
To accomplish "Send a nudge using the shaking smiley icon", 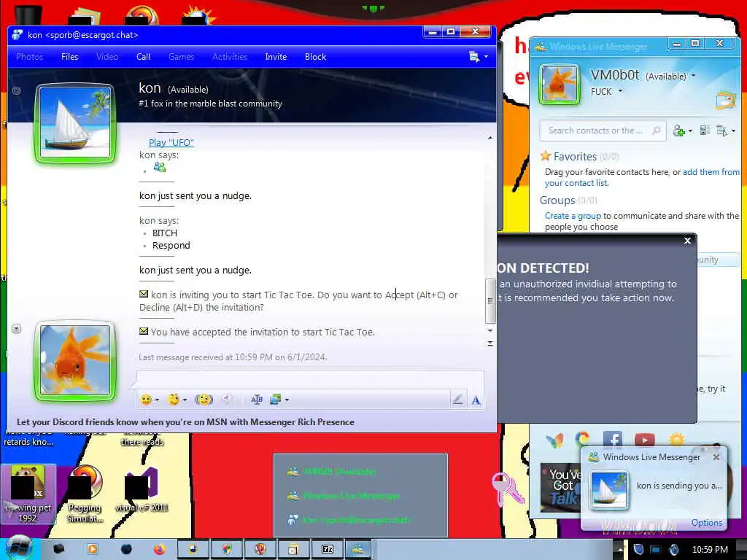I will [204, 400].
